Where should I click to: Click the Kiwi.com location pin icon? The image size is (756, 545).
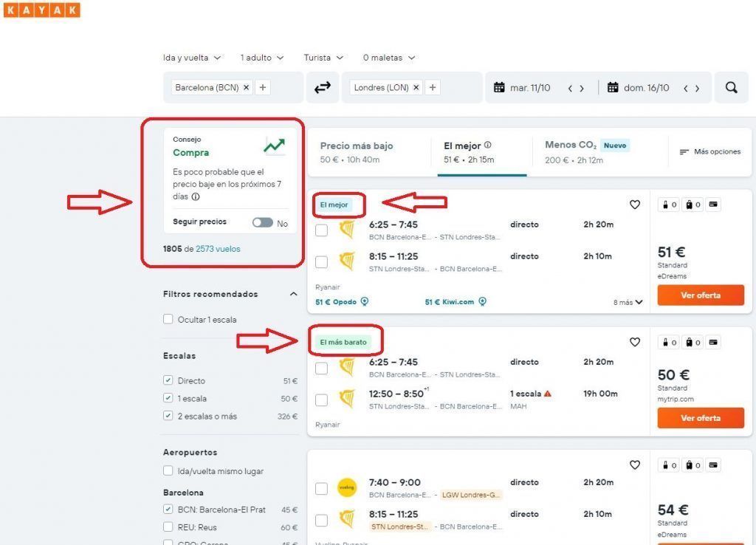click(482, 301)
